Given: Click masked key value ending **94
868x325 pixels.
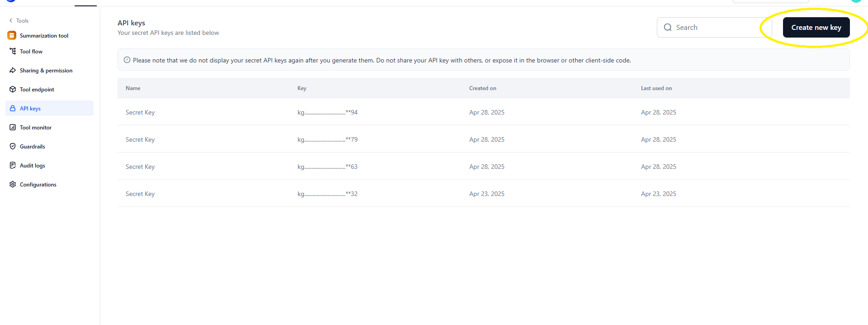Looking at the screenshot, I should pyautogui.click(x=327, y=112).
